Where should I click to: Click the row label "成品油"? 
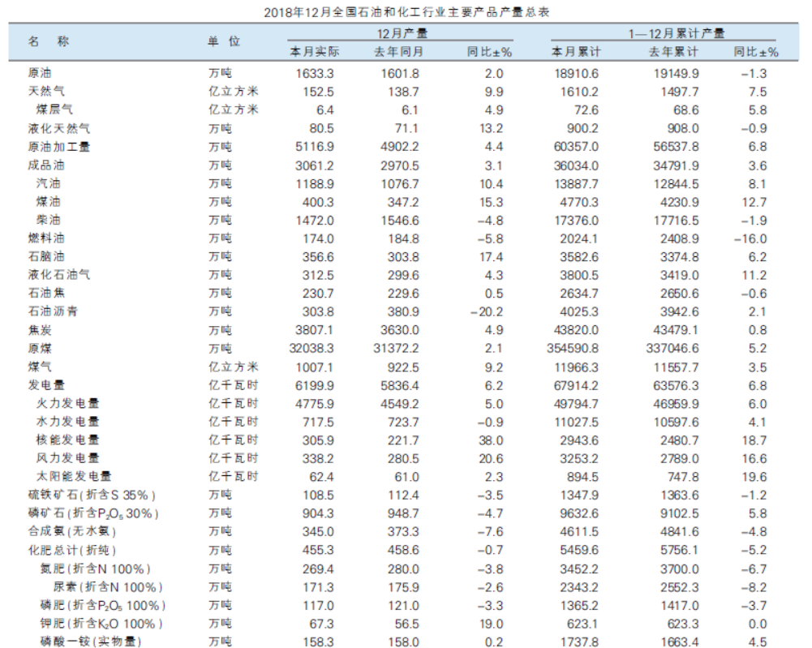pos(46,165)
